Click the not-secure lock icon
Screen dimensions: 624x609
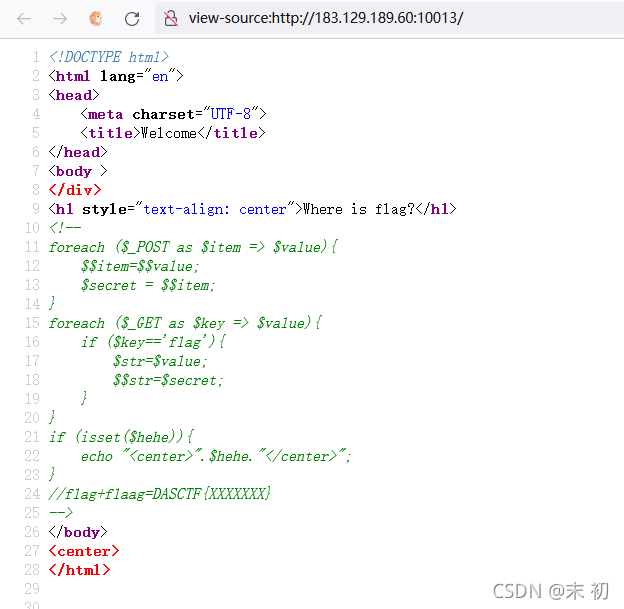[171, 18]
